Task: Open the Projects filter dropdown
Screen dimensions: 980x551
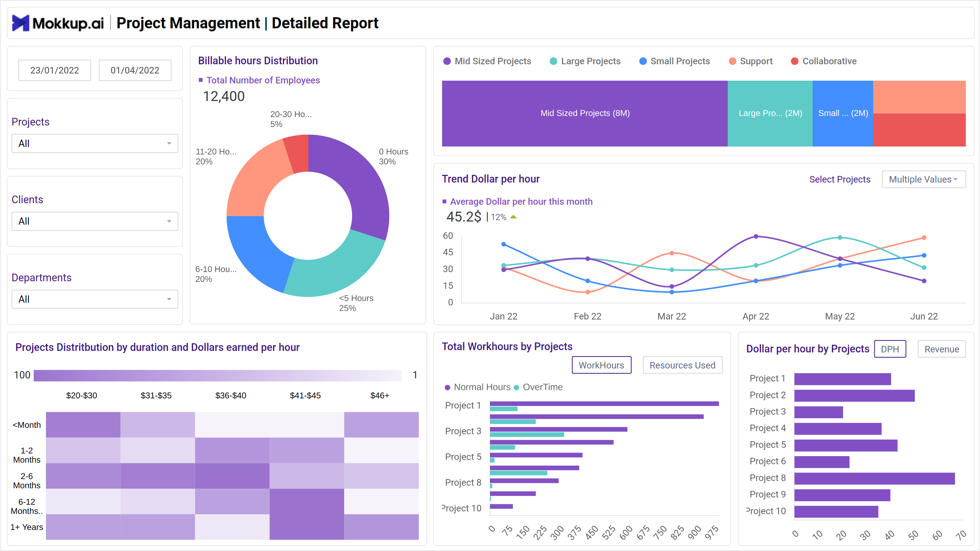Action: [95, 143]
